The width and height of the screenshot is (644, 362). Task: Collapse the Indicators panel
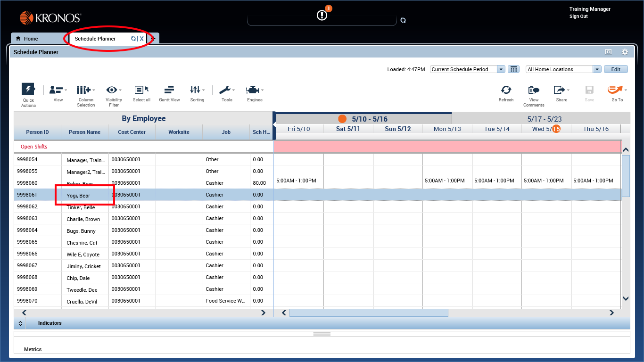tap(20, 323)
